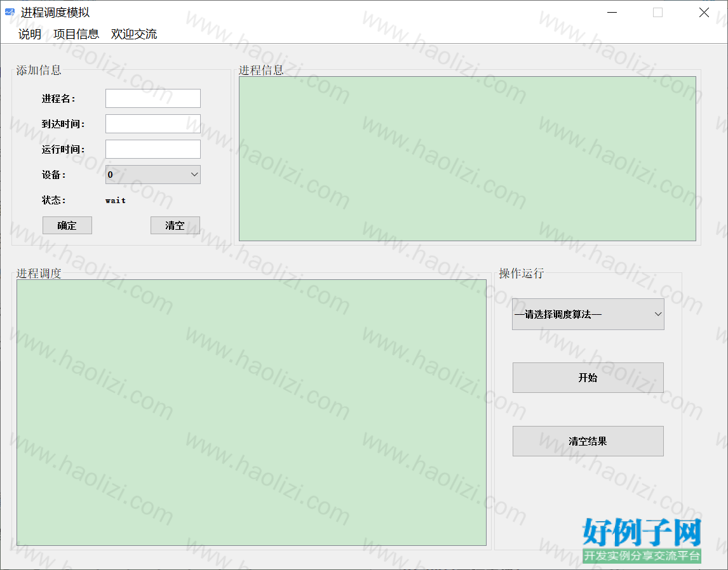
Task: Click the 确定 button
Action: click(67, 225)
